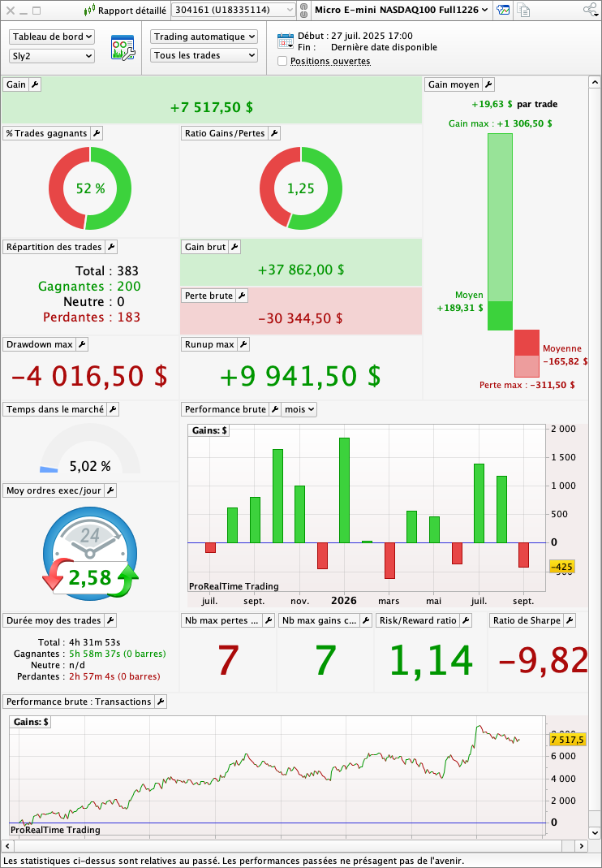Viewport: 602px width, 868px height.
Task: Open Drawdown max wrench settings
Action: pos(82,344)
